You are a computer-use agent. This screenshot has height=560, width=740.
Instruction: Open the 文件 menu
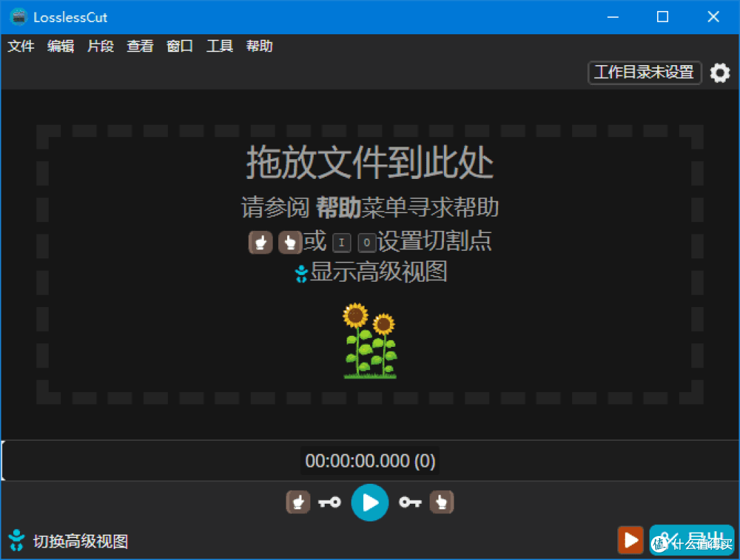[21, 47]
